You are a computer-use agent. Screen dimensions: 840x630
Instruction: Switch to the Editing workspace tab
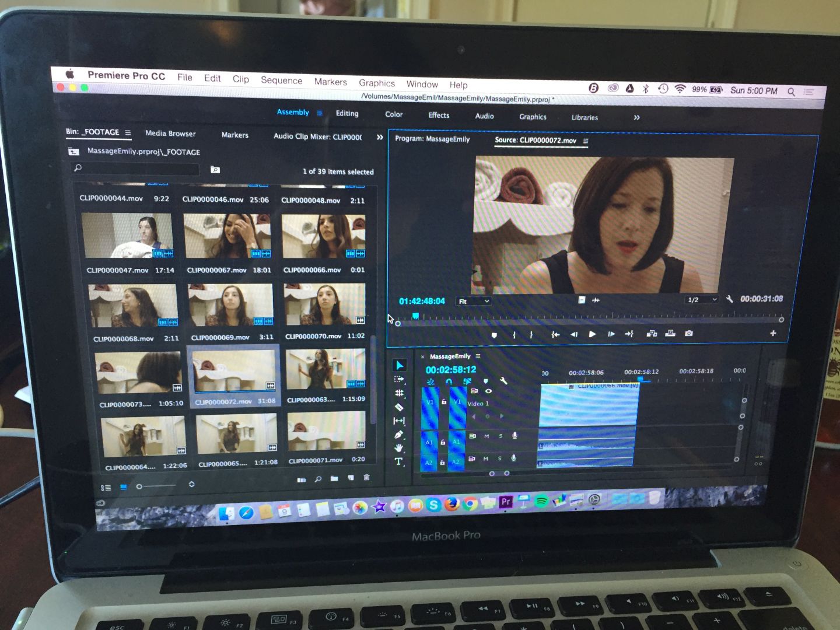(347, 113)
